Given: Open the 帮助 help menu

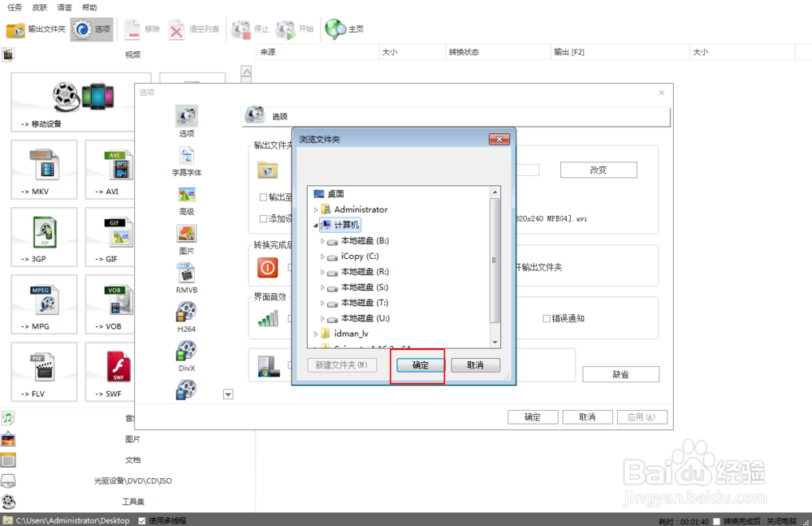Looking at the screenshot, I should [89, 7].
